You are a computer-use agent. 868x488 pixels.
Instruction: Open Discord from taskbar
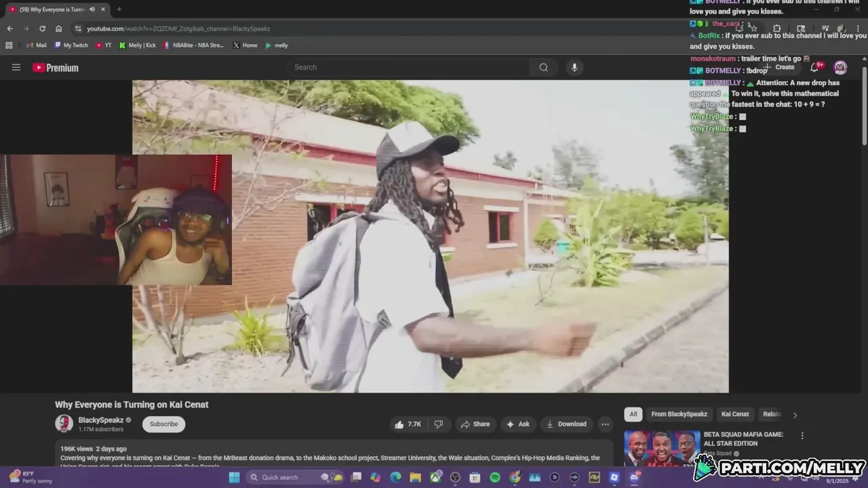tap(634, 477)
